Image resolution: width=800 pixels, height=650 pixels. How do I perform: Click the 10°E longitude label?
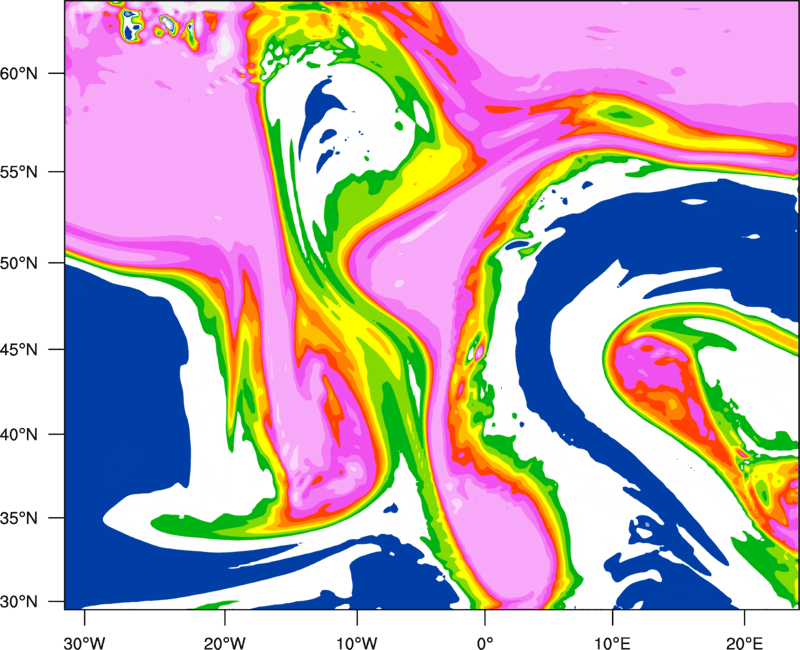tap(612, 643)
